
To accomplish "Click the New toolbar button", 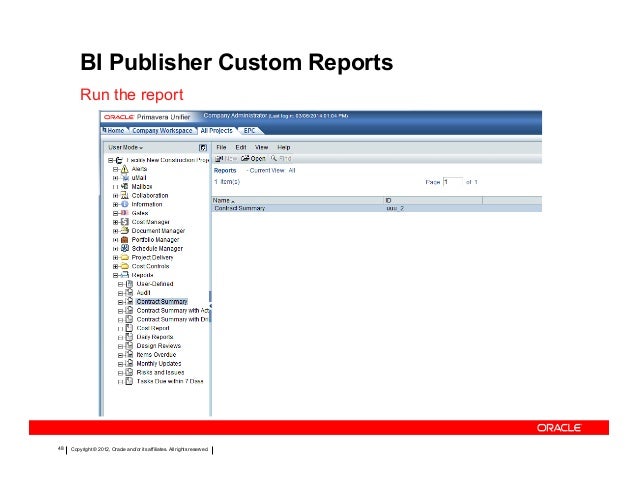I will coord(226,158).
